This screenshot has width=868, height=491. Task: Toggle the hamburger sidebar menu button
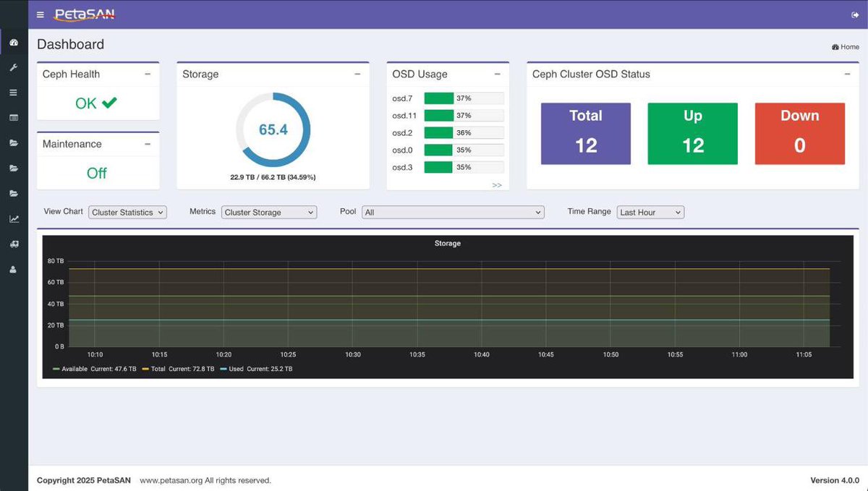pos(40,14)
